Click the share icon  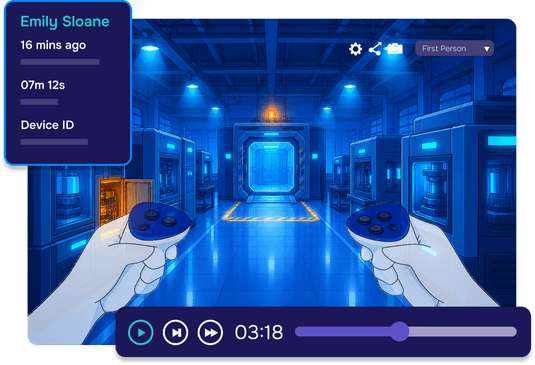[375, 49]
